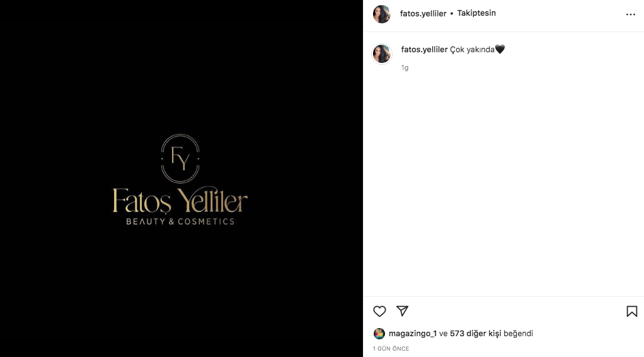The image size is (644, 357).
Task: Click the 1 GÜN ÖNCE post date
Action: (x=391, y=348)
